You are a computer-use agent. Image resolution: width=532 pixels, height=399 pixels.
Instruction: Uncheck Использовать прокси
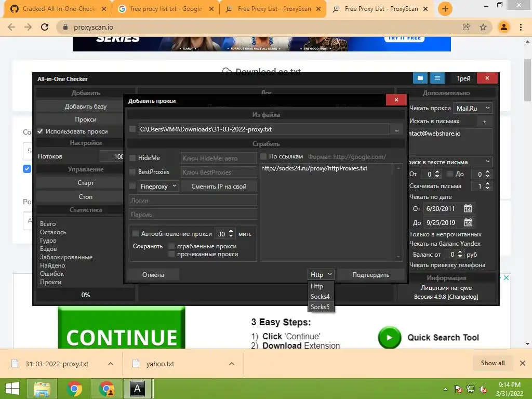click(40, 131)
